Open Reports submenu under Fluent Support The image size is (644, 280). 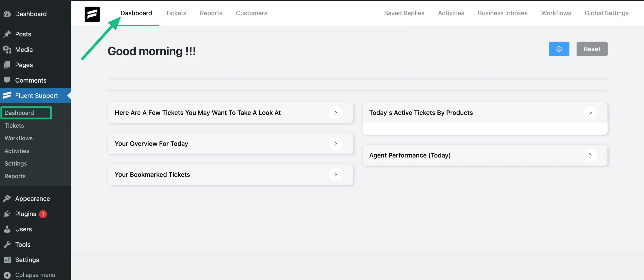(15, 176)
